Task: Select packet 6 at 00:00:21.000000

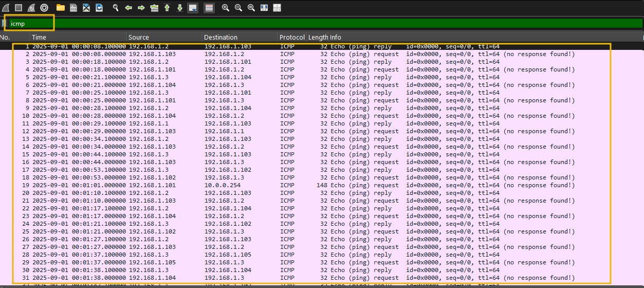Action: (x=322, y=85)
